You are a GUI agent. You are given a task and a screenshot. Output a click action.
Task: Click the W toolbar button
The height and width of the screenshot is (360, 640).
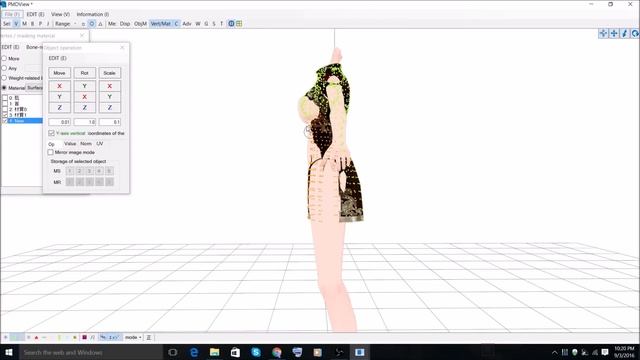click(198, 24)
